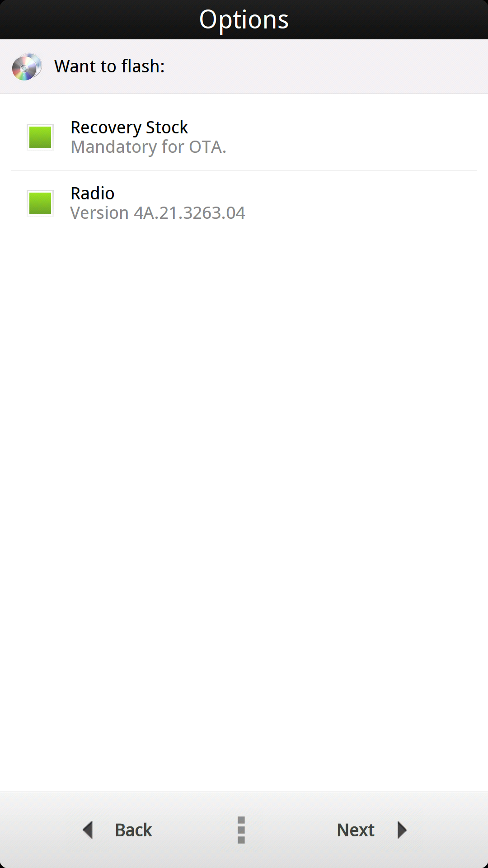This screenshot has width=488, height=868.
Task: Go to the Next step
Action: click(x=356, y=830)
